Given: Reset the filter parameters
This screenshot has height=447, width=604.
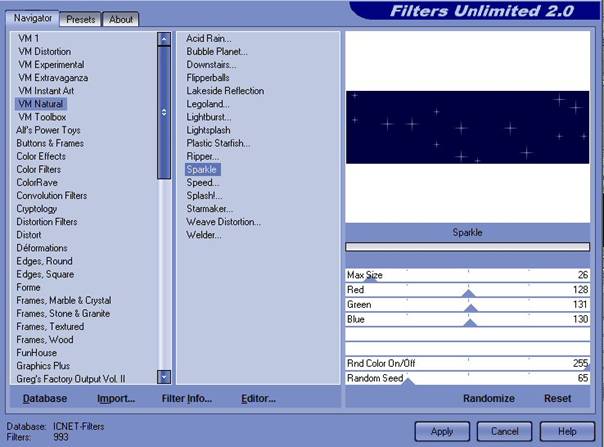Looking at the screenshot, I should [x=557, y=398].
